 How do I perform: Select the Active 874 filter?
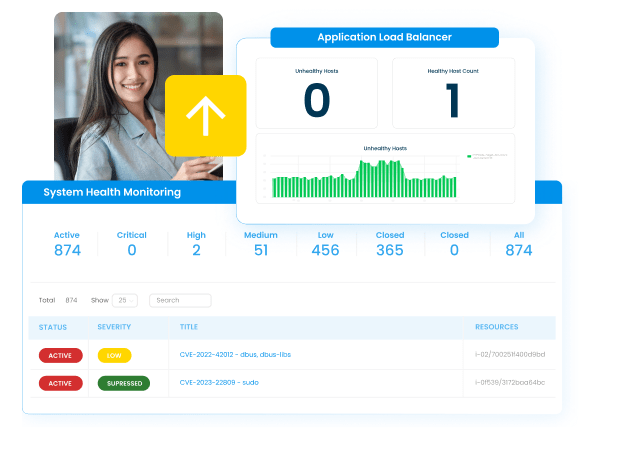67,244
